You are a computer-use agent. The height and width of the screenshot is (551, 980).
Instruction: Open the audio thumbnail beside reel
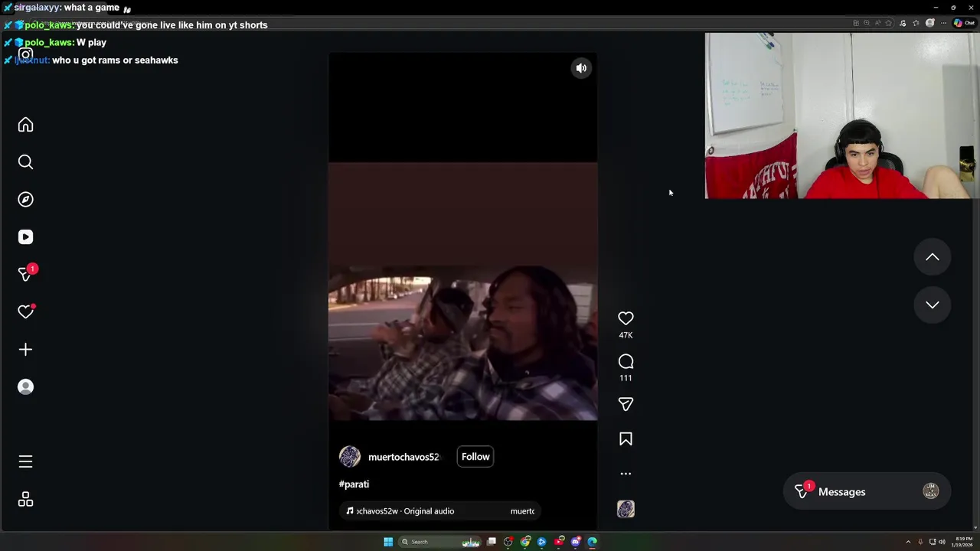point(626,509)
